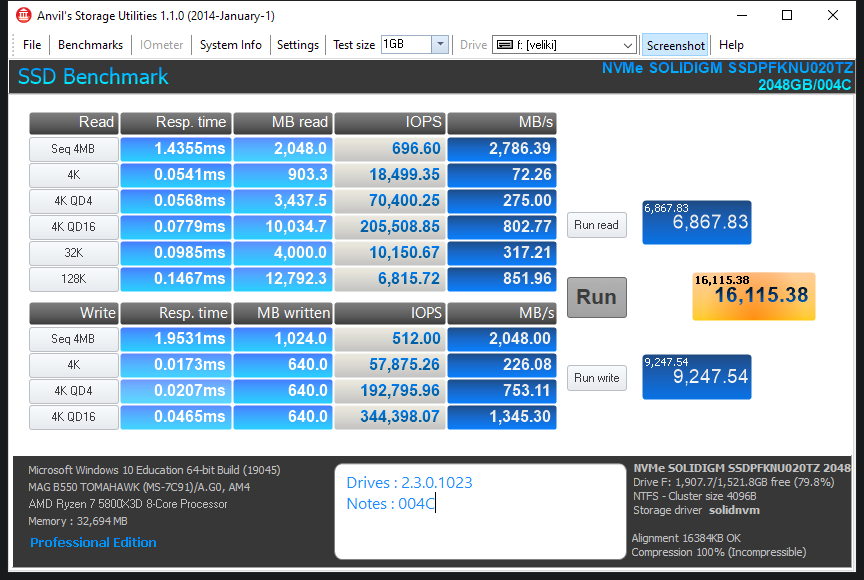
Task: Click the blue read score 6,867.83 badge
Action: 696,222
